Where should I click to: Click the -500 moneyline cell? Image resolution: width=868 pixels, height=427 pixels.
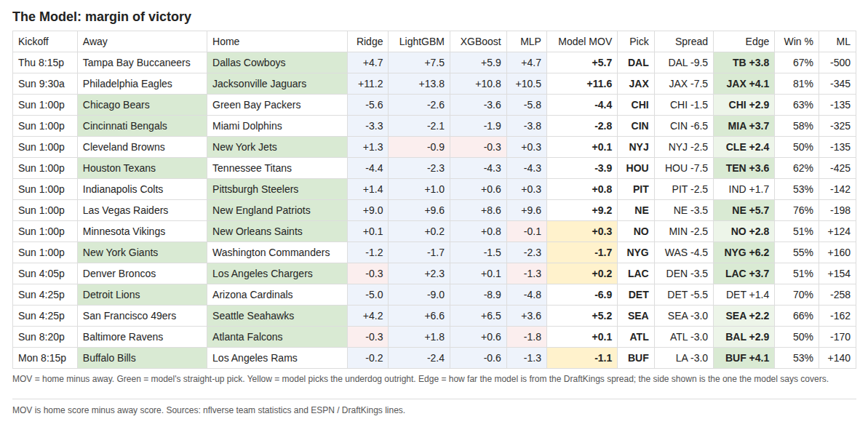tap(837, 63)
